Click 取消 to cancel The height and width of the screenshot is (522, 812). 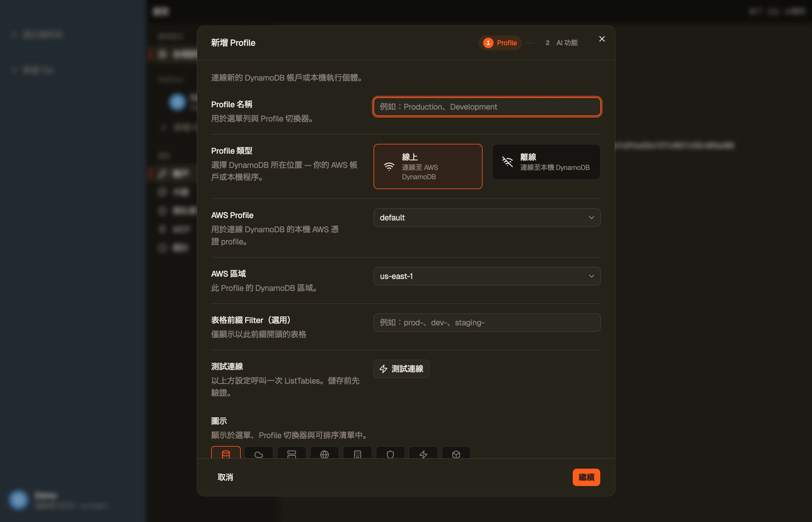(x=225, y=477)
